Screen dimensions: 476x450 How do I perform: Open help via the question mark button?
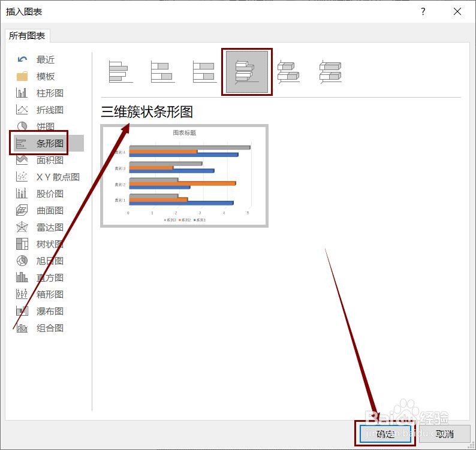click(x=423, y=11)
